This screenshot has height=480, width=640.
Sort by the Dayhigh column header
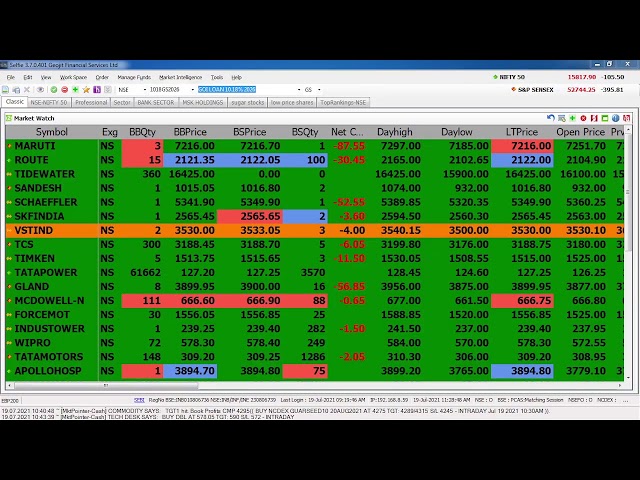coord(395,132)
